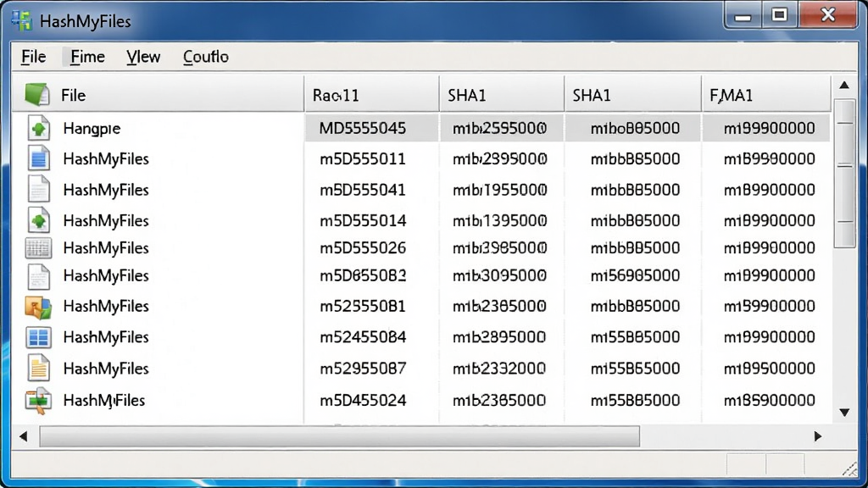
Task: Open the Couflo menu
Action: coord(206,57)
